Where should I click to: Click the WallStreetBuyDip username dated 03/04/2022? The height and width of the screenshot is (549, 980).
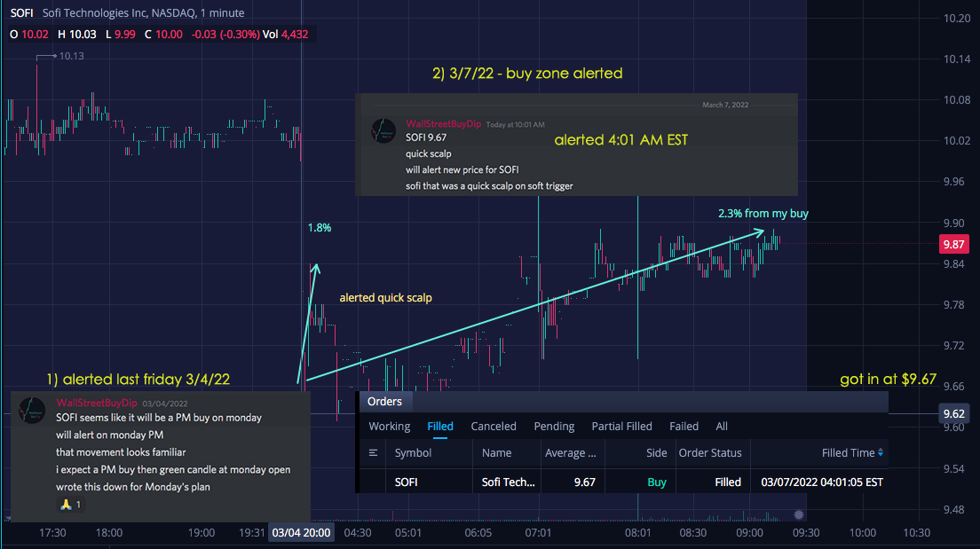point(96,403)
